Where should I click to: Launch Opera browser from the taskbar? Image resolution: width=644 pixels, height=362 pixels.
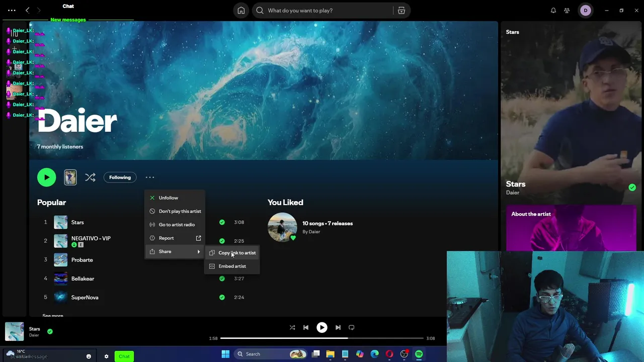[x=389, y=354]
